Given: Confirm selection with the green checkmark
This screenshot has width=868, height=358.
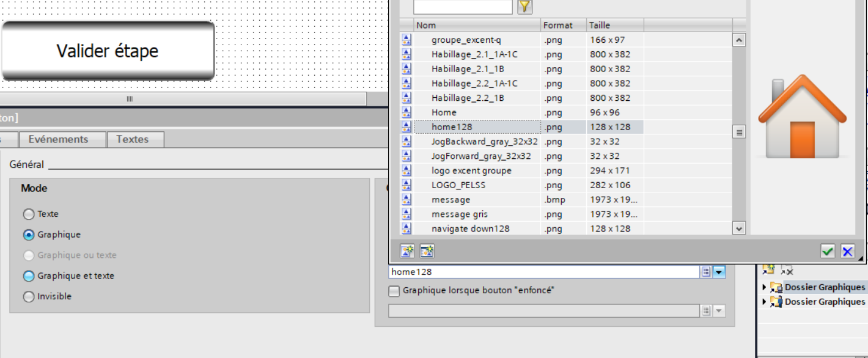Looking at the screenshot, I should 828,251.
